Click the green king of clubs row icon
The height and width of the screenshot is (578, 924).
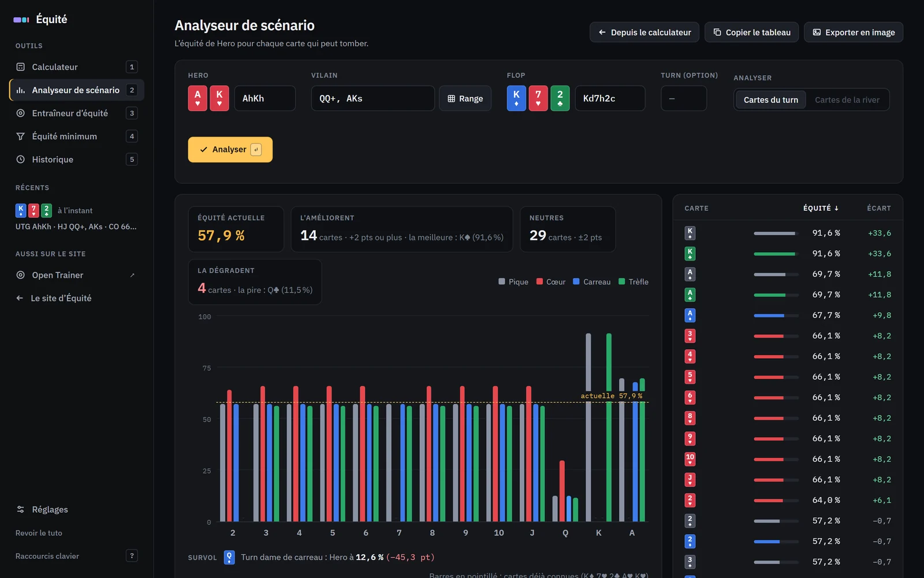coord(690,254)
